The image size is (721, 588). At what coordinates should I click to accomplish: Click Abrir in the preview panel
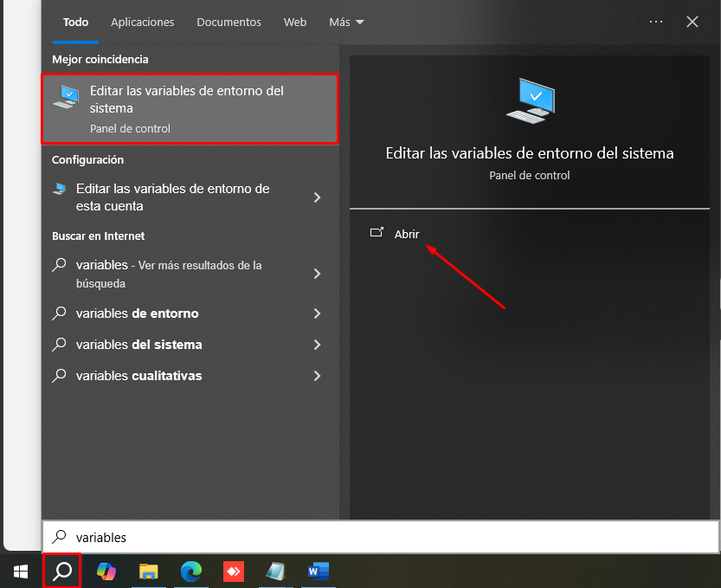406,234
